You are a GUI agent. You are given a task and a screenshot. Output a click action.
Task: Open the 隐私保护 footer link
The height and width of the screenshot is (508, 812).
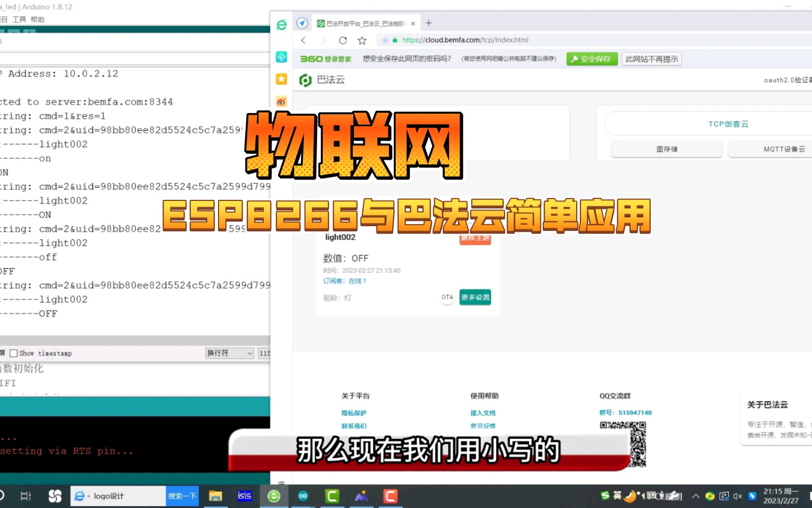[x=354, y=413]
